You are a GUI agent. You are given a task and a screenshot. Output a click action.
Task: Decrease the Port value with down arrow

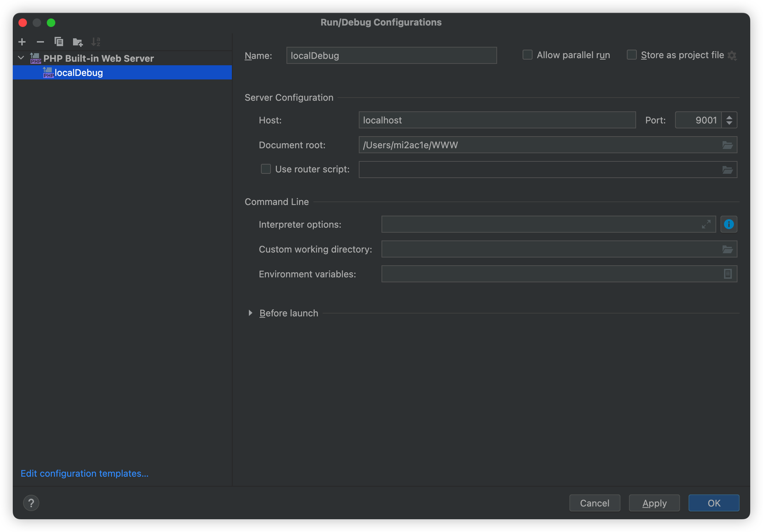(729, 123)
